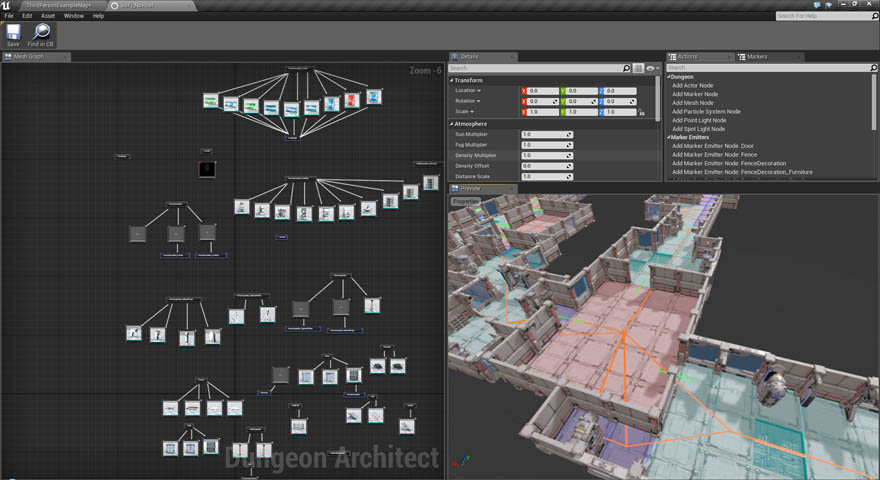Click the Distance Scale value field
Viewport: 880px width, 480px height.
(547, 177)
